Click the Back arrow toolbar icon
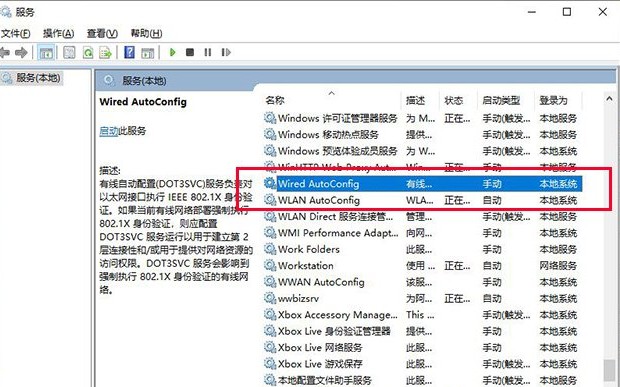Image resolution: width=620 pixels, height=387 pixels. (x=5, y=52)
